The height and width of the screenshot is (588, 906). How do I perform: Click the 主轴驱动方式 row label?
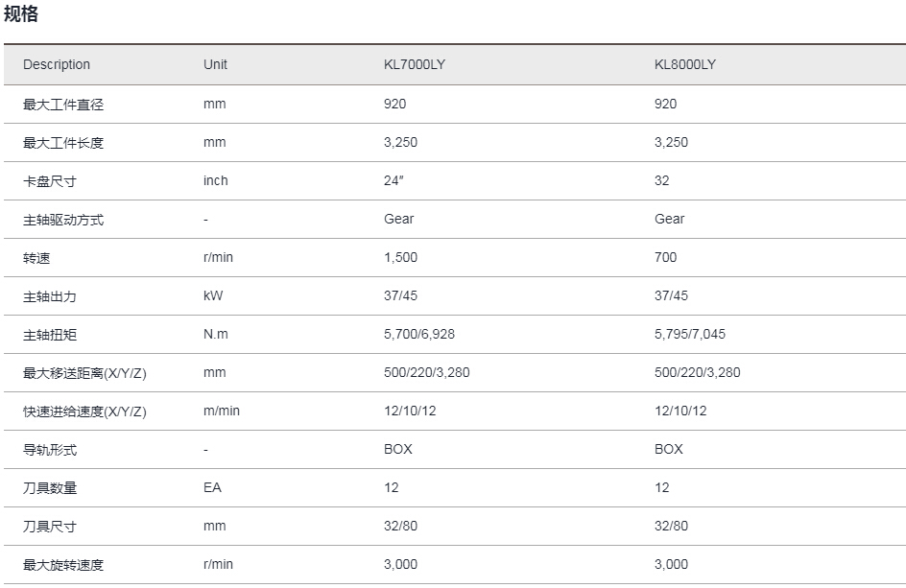pyautogui.click(x=63, y=220)
